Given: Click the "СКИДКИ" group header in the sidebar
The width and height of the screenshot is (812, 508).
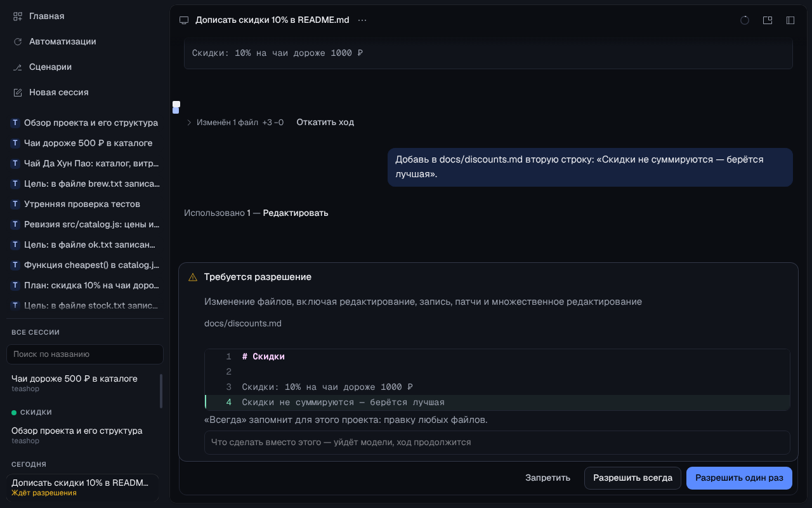Looking at the screenshot, I should coord(36,412).
